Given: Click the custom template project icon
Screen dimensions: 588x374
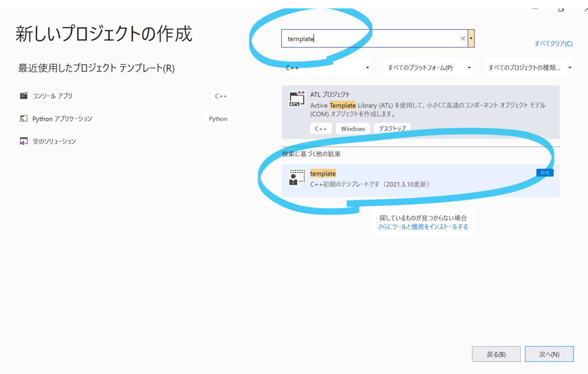Looking at the screenshot, I should pos(297,177).
